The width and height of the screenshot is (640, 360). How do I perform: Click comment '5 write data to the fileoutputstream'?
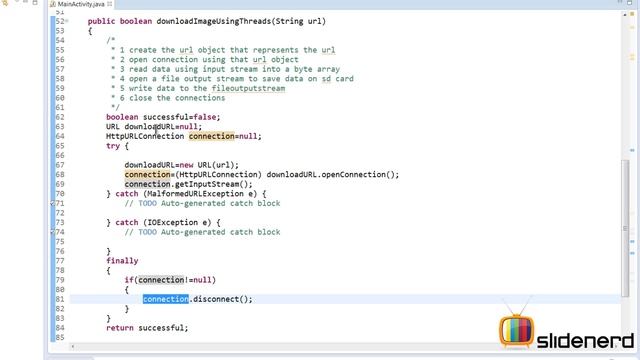pos(202,88)
